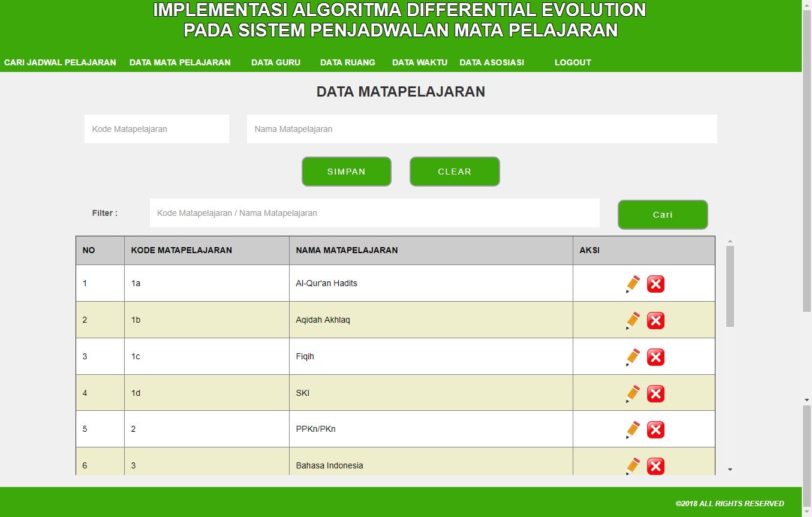Click the Logout link
Viewport: 812px width, 517px height.
pyautogui.click(x=572, y=62)
